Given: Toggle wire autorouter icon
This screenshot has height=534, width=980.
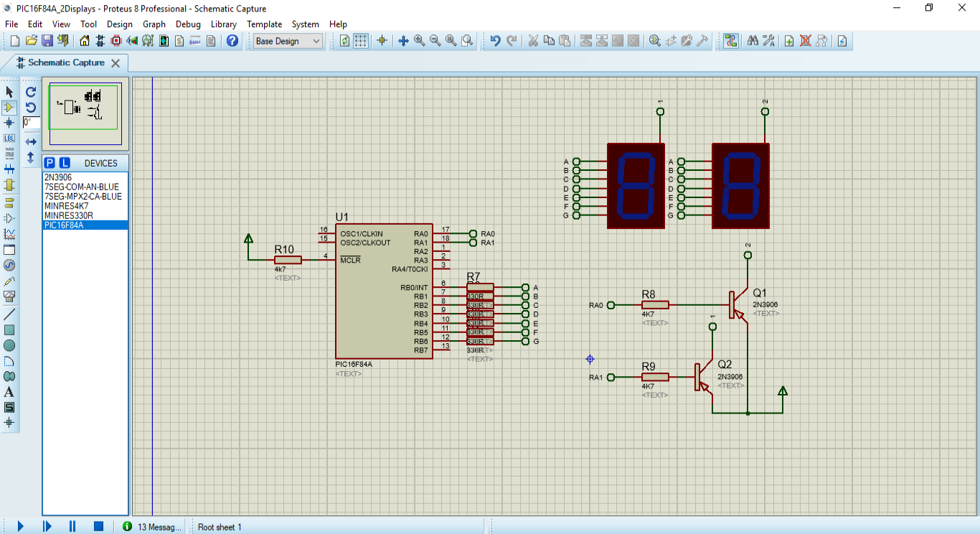Looking at the screenshot, I should pos(731,41).
